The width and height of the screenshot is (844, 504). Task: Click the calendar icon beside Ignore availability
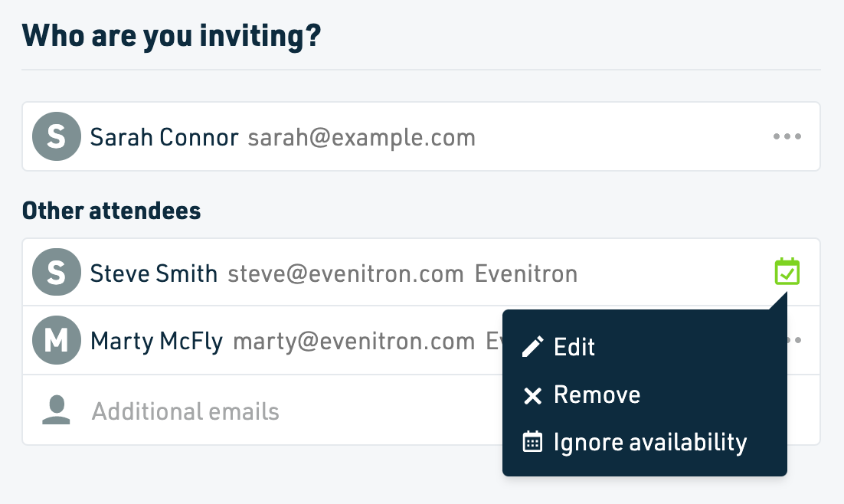532,441
